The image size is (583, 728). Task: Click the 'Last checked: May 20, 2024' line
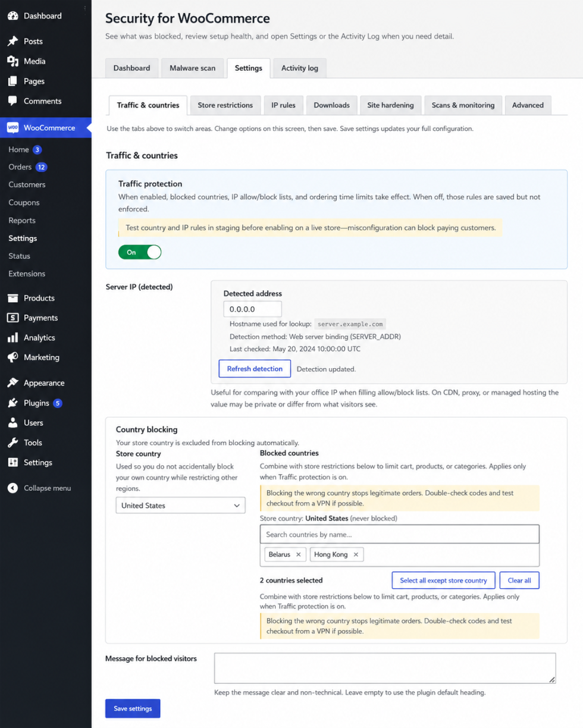coord(294,349)
